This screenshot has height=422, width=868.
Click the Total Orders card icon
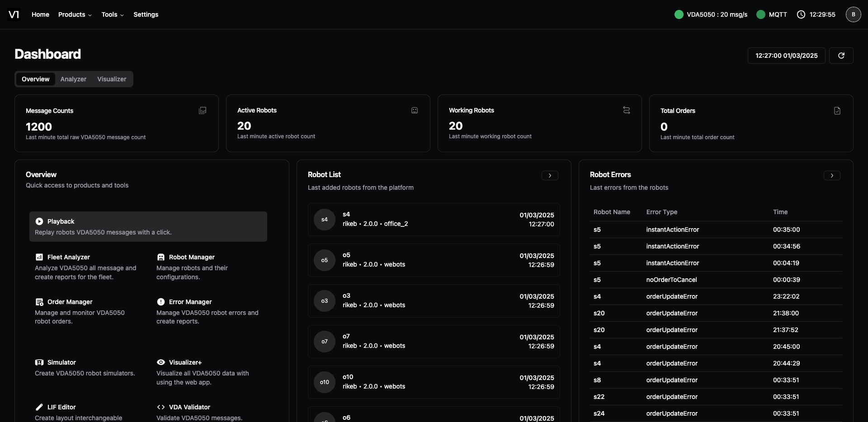pos(837,111)
